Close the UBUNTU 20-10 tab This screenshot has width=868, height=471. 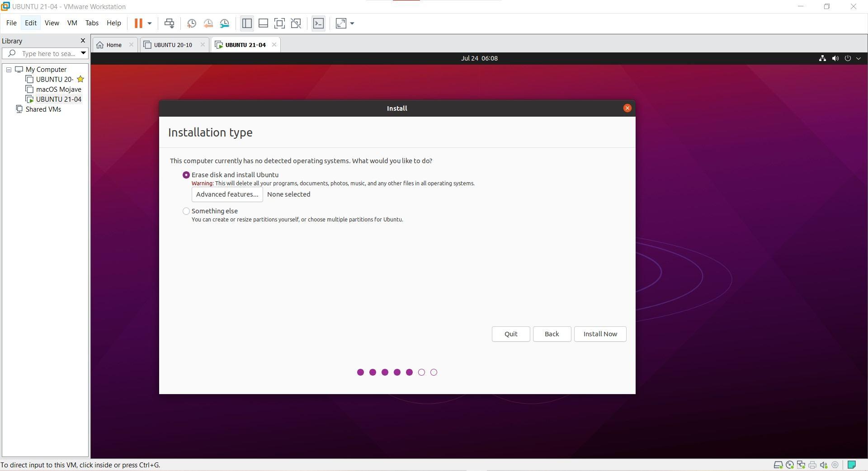tap(203, 45)
